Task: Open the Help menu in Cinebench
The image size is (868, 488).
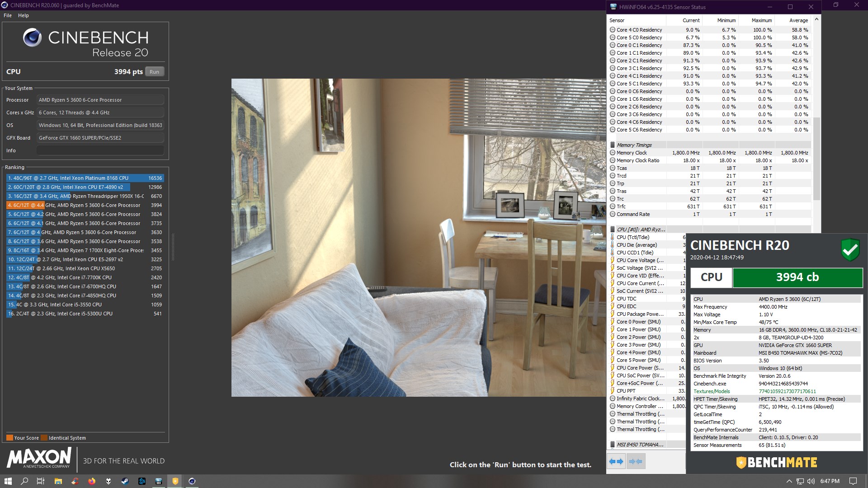Action: click(x=24, y=15)
